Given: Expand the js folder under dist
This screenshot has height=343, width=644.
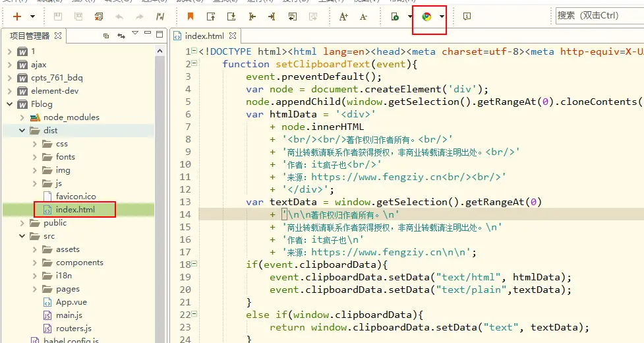Looking at the screenshot, I should point(35,183).
